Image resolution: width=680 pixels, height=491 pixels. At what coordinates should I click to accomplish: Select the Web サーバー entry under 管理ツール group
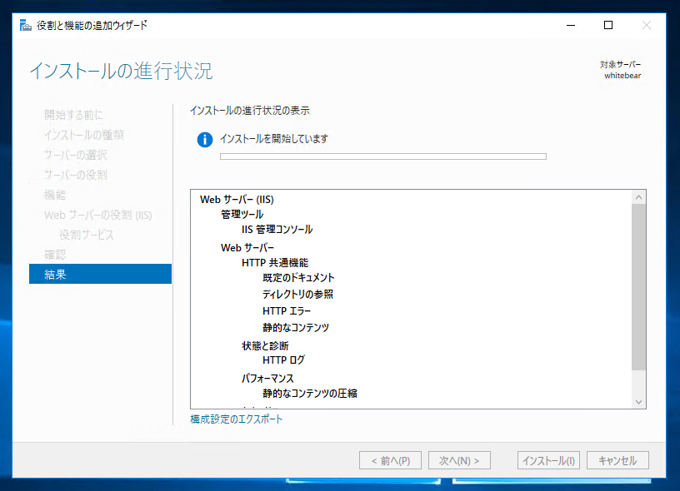pyautogui.click(x=247, y=248)
